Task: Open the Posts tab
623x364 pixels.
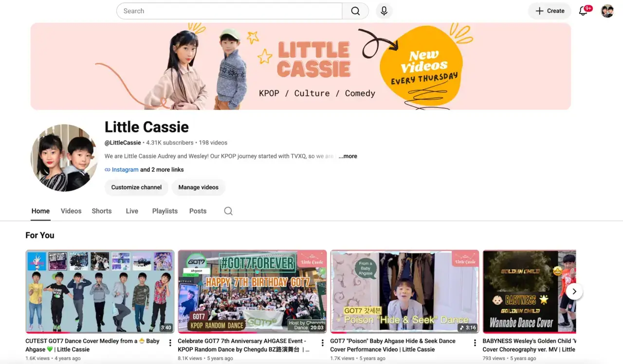Action: (198, 211)
